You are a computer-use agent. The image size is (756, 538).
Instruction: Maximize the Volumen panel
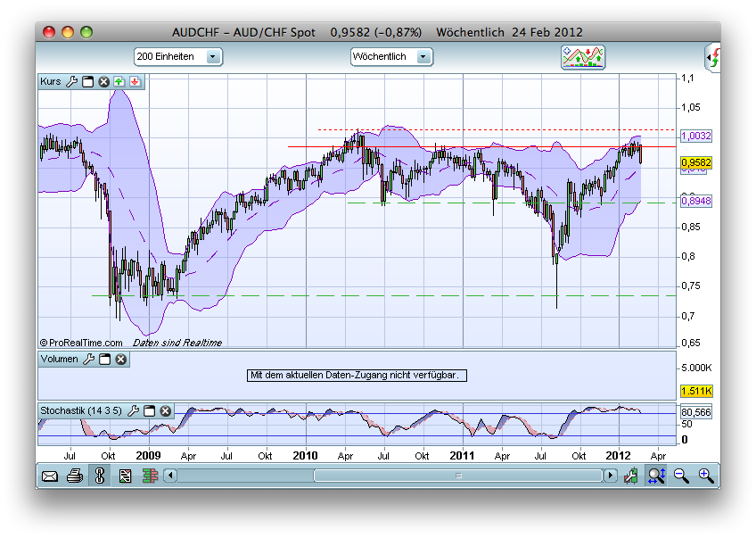[x=104, y=359]
